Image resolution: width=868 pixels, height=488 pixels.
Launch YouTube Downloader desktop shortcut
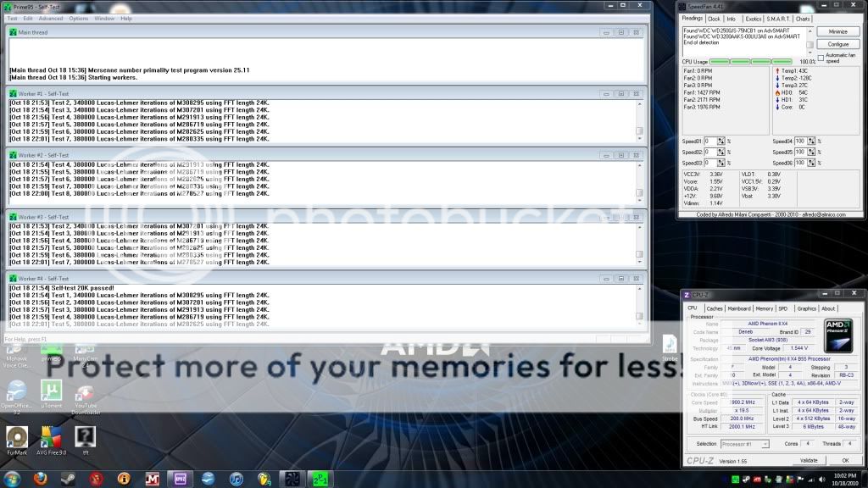click(x=87, y=390)
